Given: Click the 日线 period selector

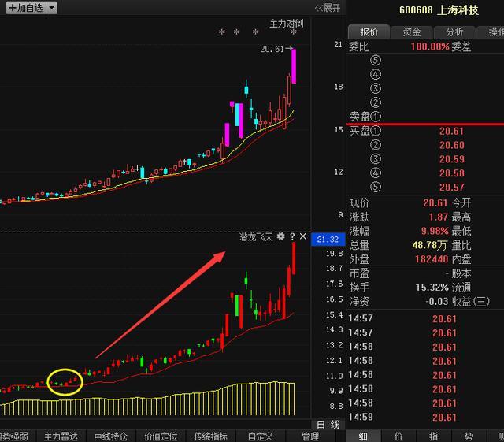Looking at the screenshot, I should click(x=328, y=425).
